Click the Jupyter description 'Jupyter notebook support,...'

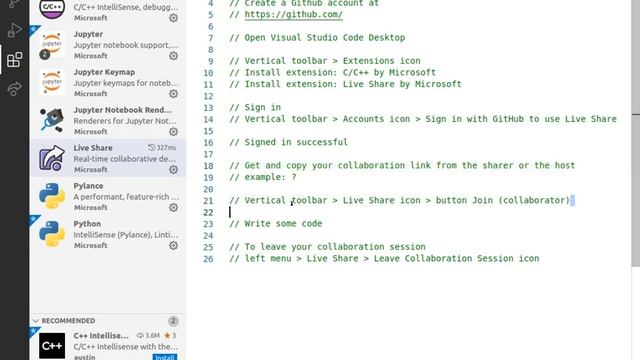point(126,45)
